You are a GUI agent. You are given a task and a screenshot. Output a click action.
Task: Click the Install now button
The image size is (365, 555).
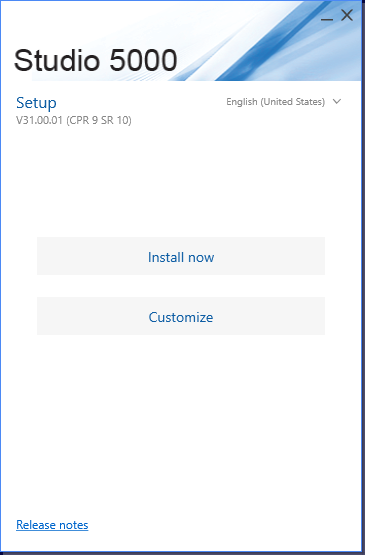point(181,256)
